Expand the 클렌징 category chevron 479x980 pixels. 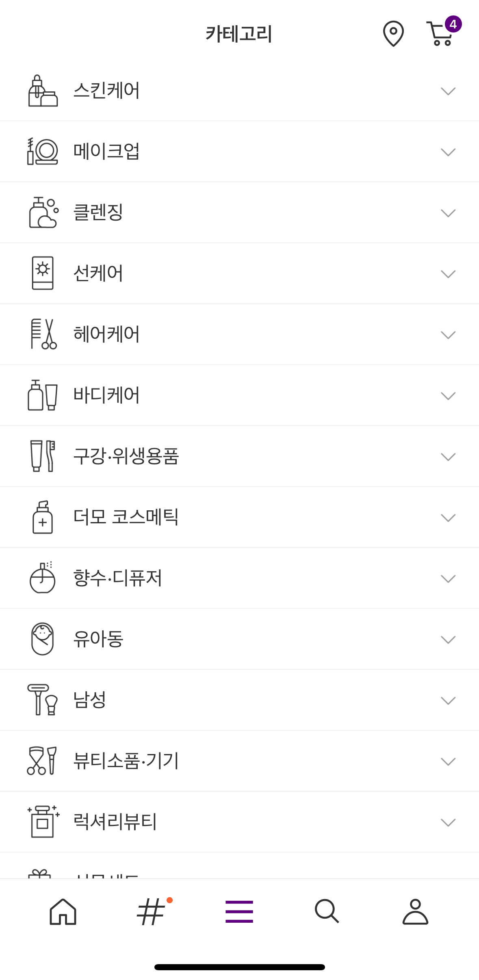click(448, 213)
